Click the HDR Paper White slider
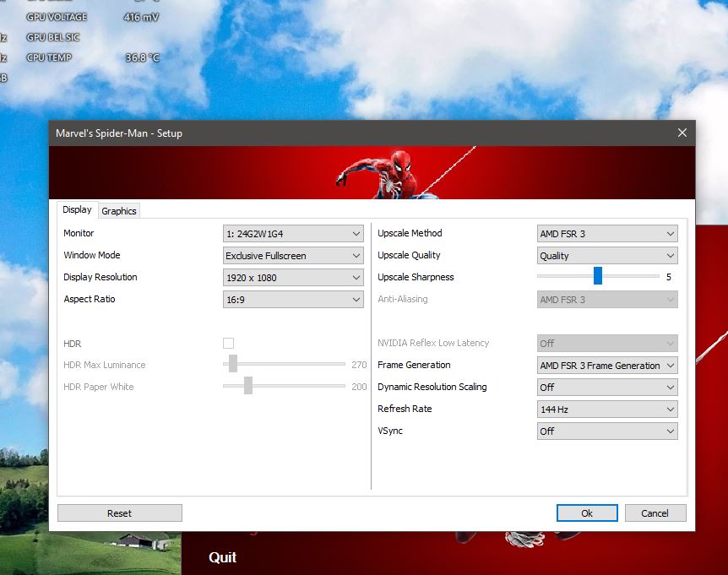The width and height of the screenshot is (728, 575). [284, 386]
